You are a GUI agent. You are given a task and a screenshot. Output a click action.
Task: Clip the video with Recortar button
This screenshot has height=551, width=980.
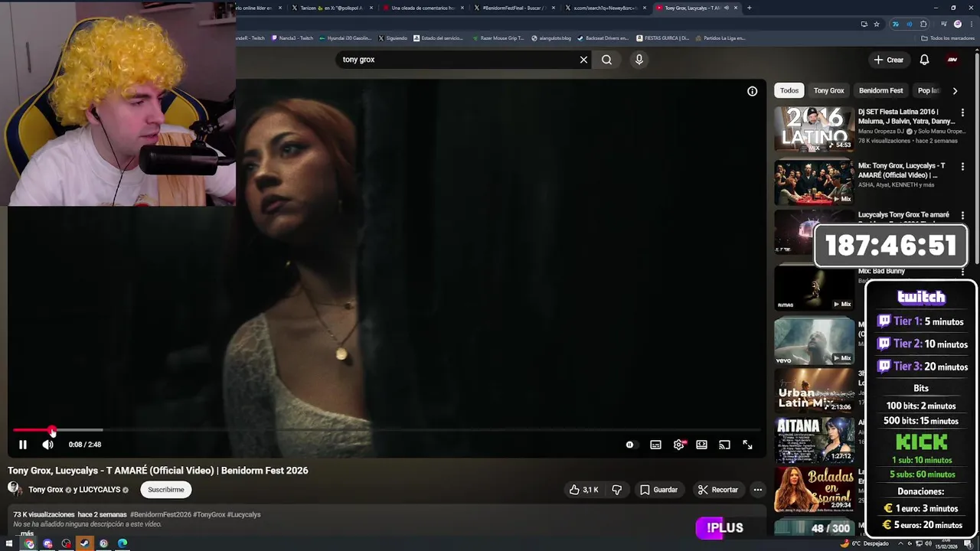click(718, 490)
